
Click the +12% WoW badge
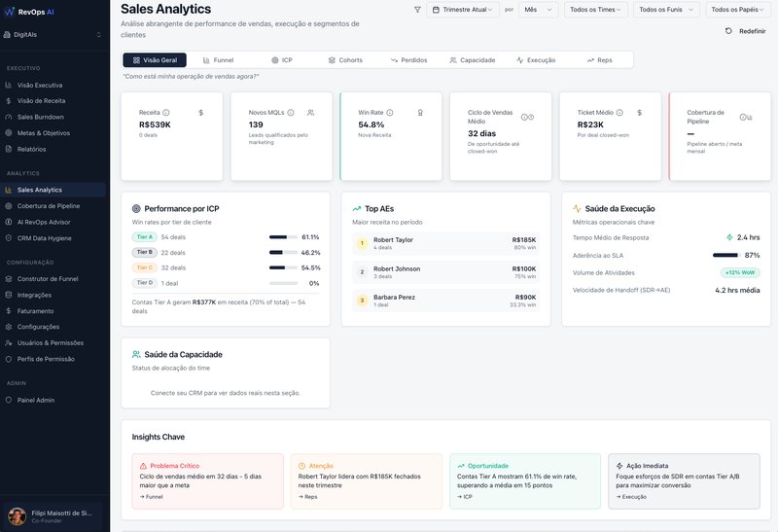pyautogui.click(x=740, y=272)
